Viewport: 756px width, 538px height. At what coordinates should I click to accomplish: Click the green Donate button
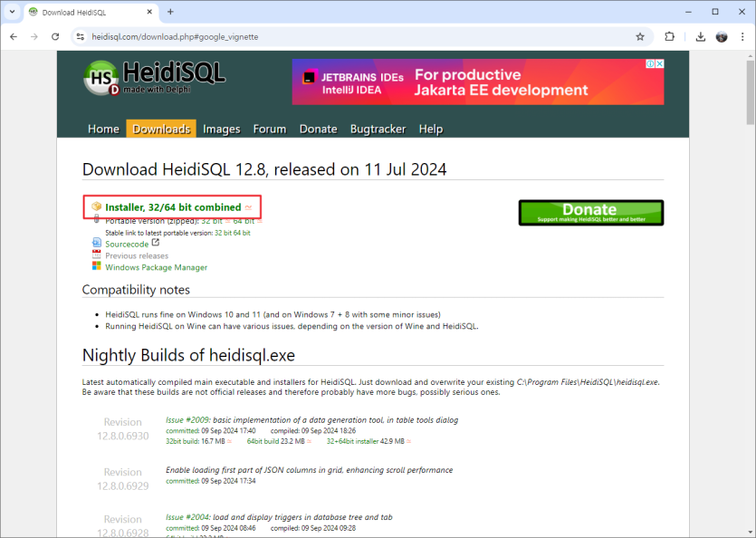click(x=590, y=213)
